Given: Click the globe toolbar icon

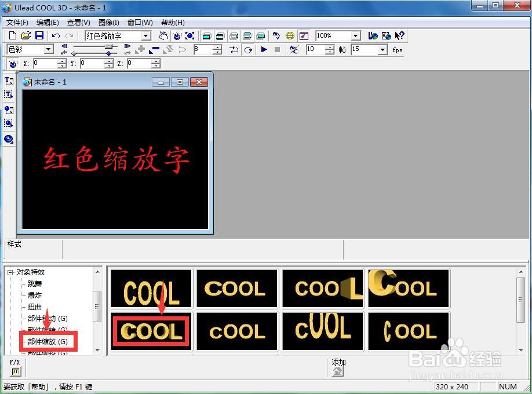Looking at the screenshot, I should (290, 35).
